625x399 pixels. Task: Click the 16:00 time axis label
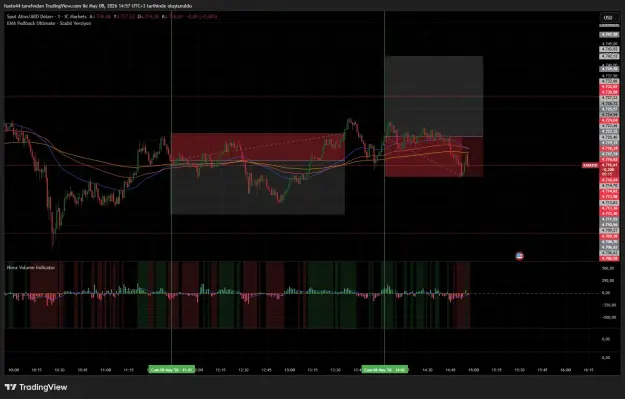point(566,370)
